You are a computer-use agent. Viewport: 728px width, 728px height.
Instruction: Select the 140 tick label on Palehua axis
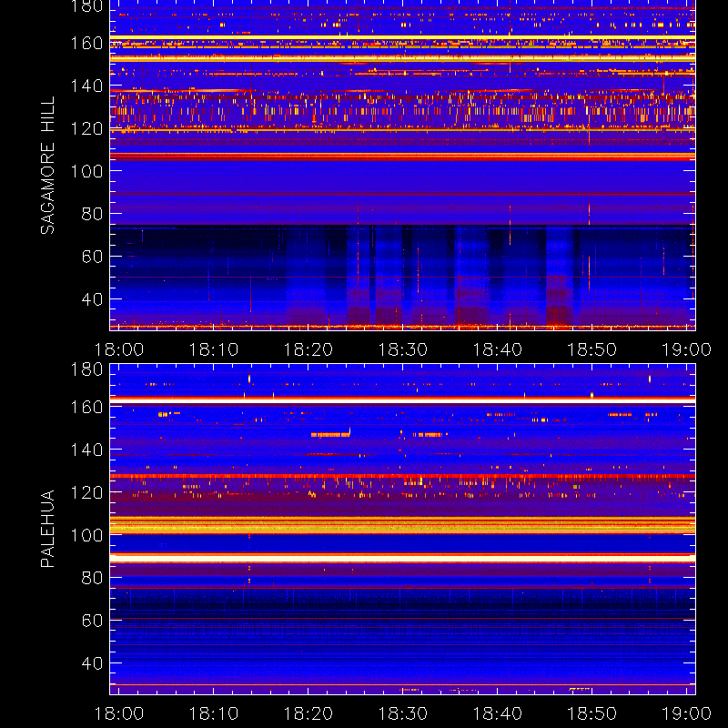click(x=86, y=450)
